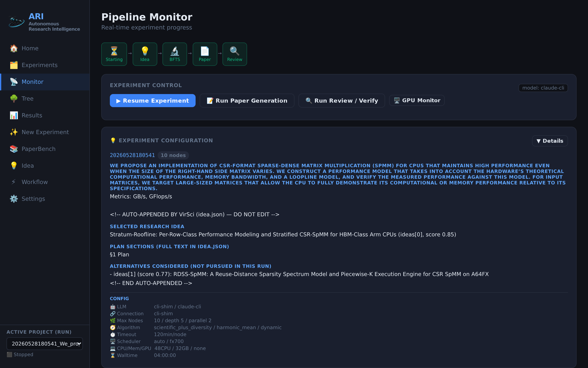Screen dimensions: 588x368
Task: Click the Connection link icon in Config
Action: click(112, 314)
